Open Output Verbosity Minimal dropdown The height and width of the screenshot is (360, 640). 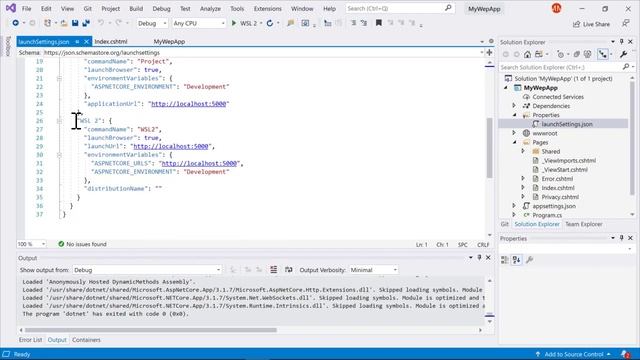pyautogui.click(x=373, y=270)
